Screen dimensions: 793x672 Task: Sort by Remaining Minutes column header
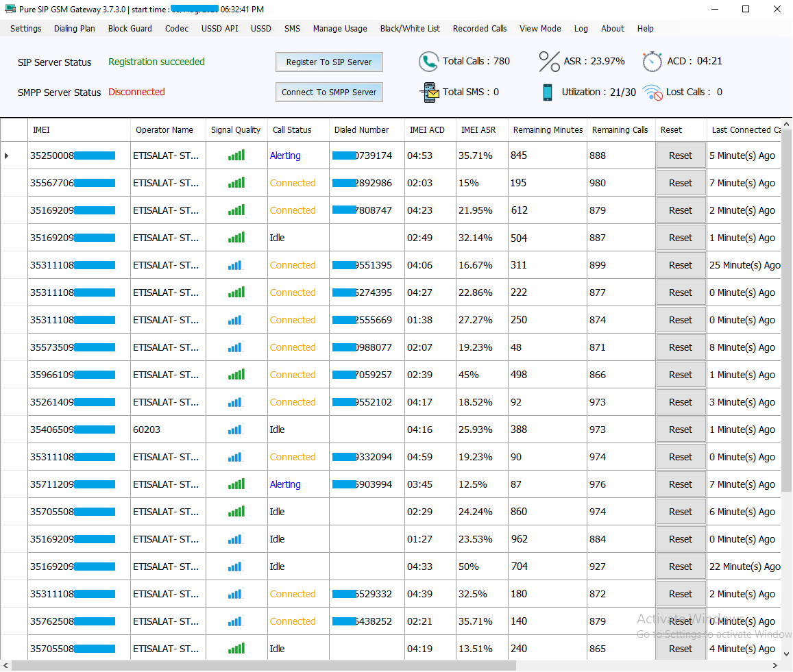point(548,129)
